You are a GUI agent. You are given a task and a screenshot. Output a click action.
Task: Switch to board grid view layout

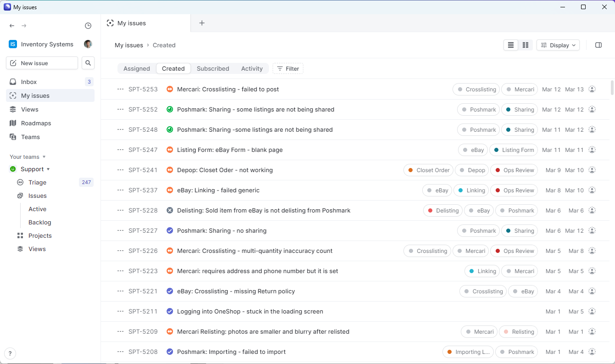(526, 45)
